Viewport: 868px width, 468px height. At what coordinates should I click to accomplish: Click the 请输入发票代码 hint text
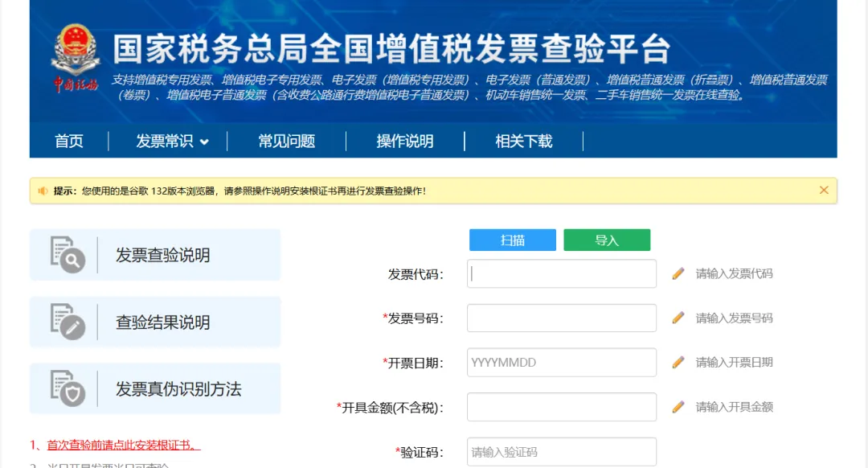pyautogui.click(x=734, y=273)
